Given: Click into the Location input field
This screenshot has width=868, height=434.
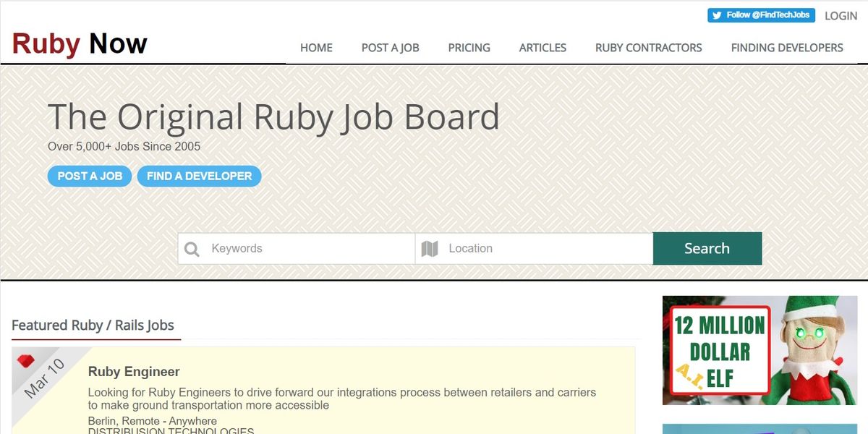Looking at the screenshot, I should (547, 249).
